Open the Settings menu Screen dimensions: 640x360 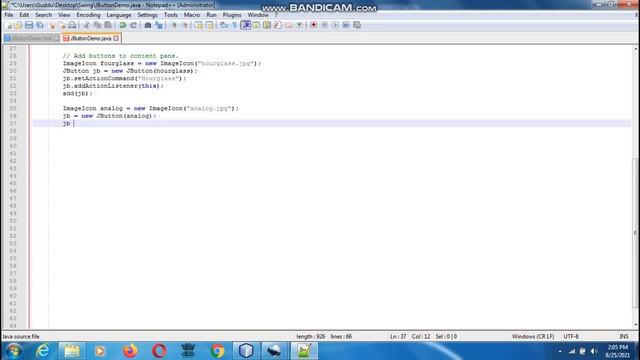pos(147,15)
